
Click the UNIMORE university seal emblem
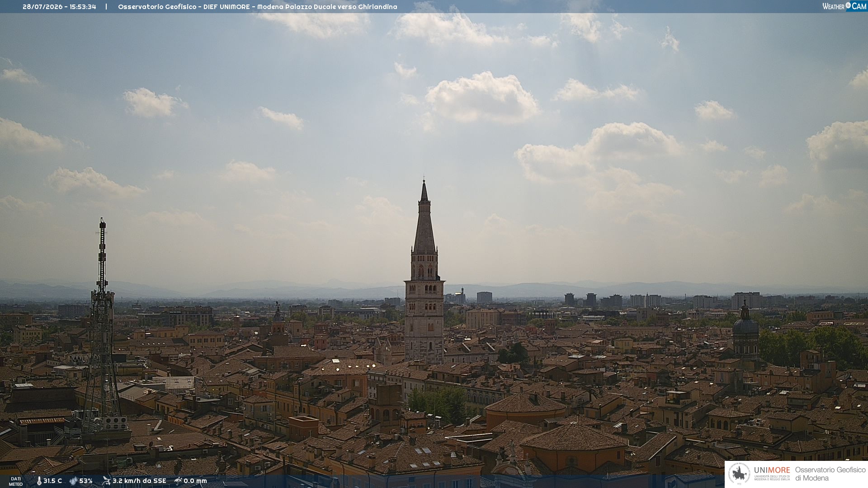740,474
